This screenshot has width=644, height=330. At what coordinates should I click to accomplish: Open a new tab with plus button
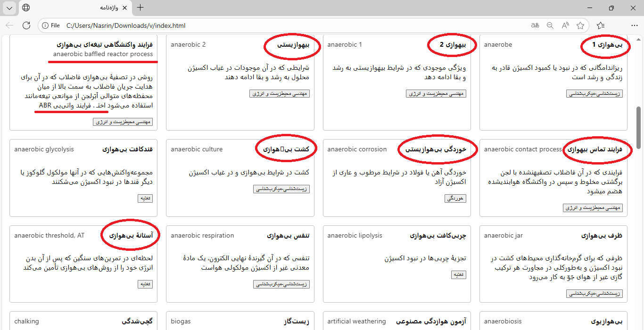click(140, 8)
